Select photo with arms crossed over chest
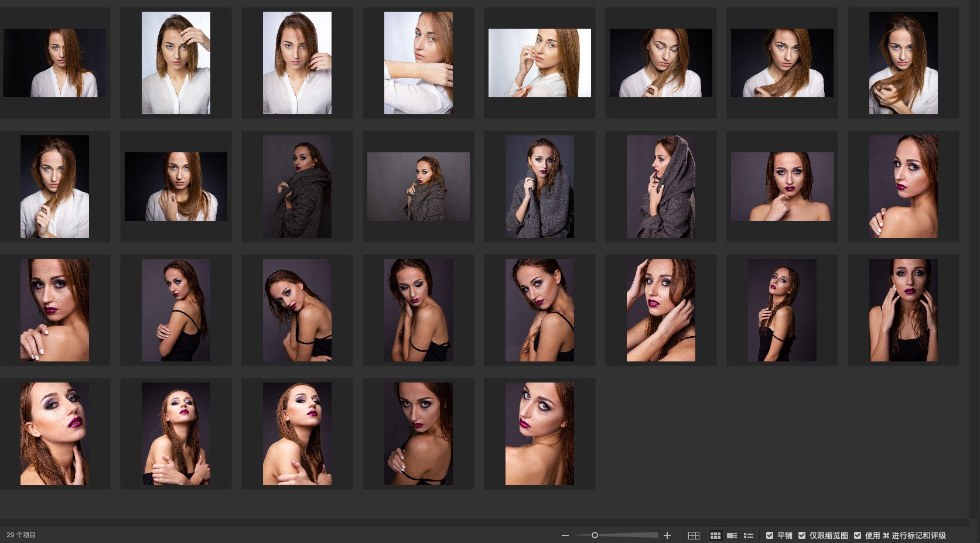This screenshot has width=980, height=543. 176,433
